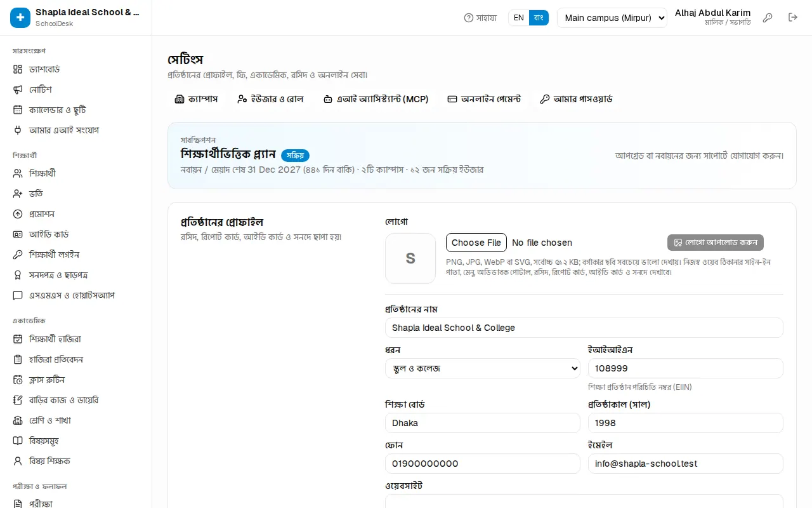The width and height of the screenshot is (812, 508).
Task: Click the ইআইআইএন field containing 108999
Action: (686, 368)
